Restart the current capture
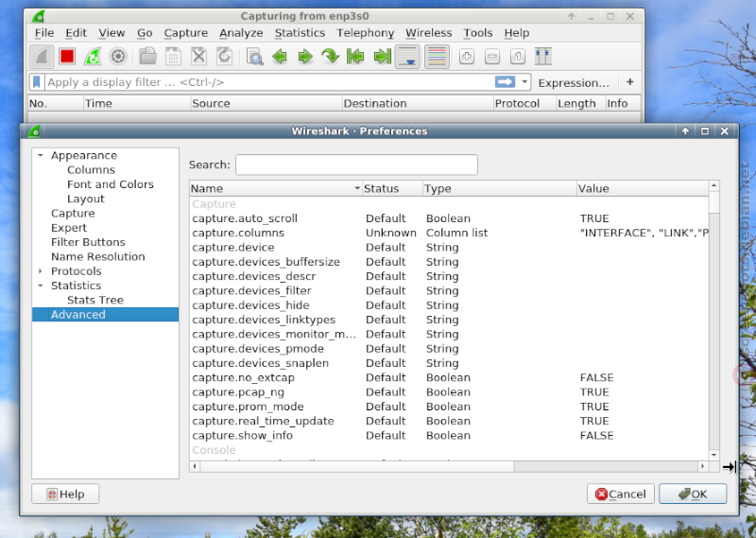 click(93, 57)
